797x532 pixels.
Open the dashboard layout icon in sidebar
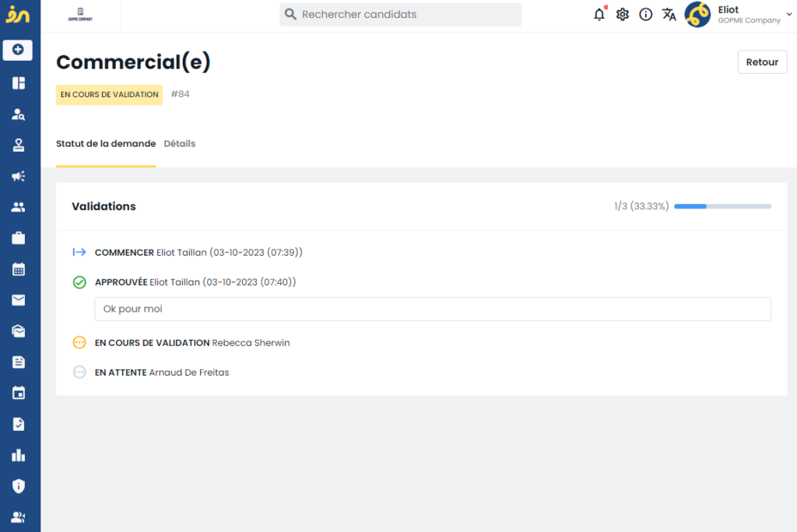tap(19, 82)
